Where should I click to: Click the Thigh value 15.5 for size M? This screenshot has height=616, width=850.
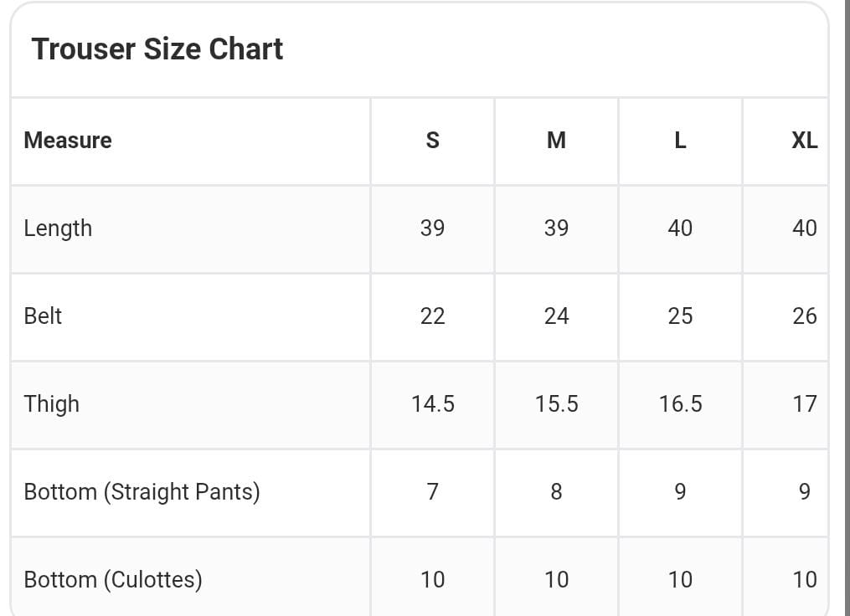pyautogui.click(x=556, y=404)
